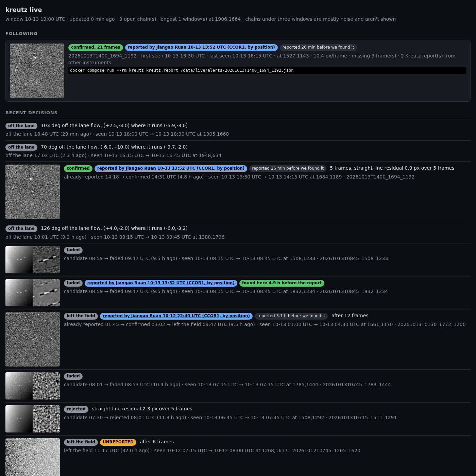
Task: Click 'left the field' badge beside UNREPORTED
Action: coord(81,442)
